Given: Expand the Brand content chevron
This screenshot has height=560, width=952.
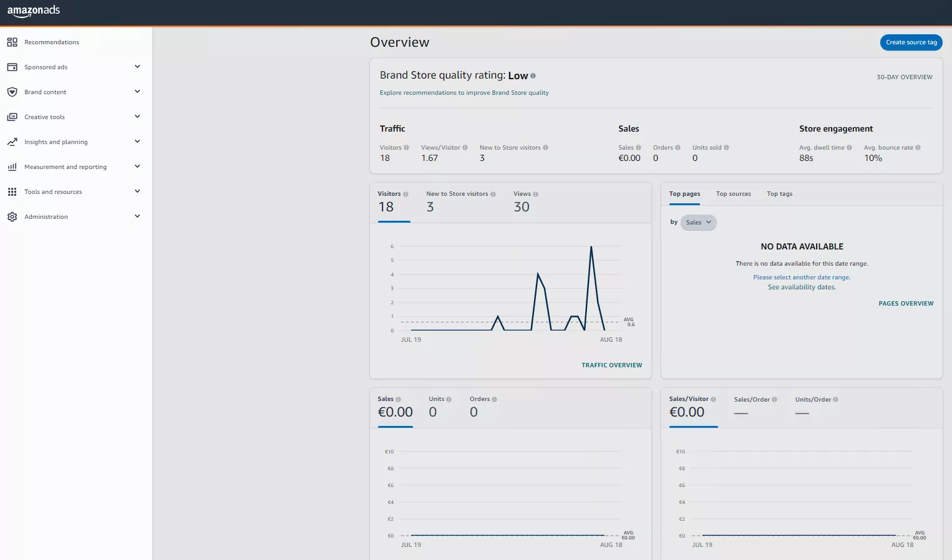Looking at the screenshot, I should 137,92.
